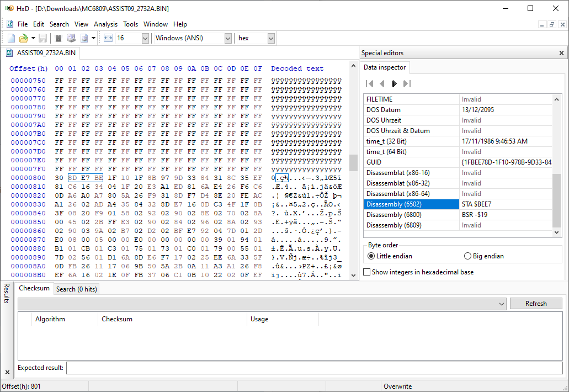Enable Show integers in hexadecimal base
The height and width of the screenshot is (392, 569).
[419, 272]
